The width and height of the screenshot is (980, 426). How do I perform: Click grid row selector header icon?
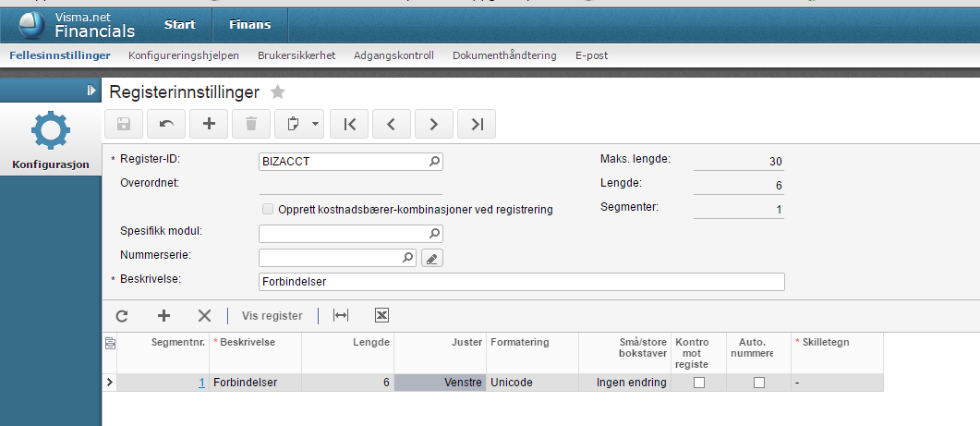[110, 343]
